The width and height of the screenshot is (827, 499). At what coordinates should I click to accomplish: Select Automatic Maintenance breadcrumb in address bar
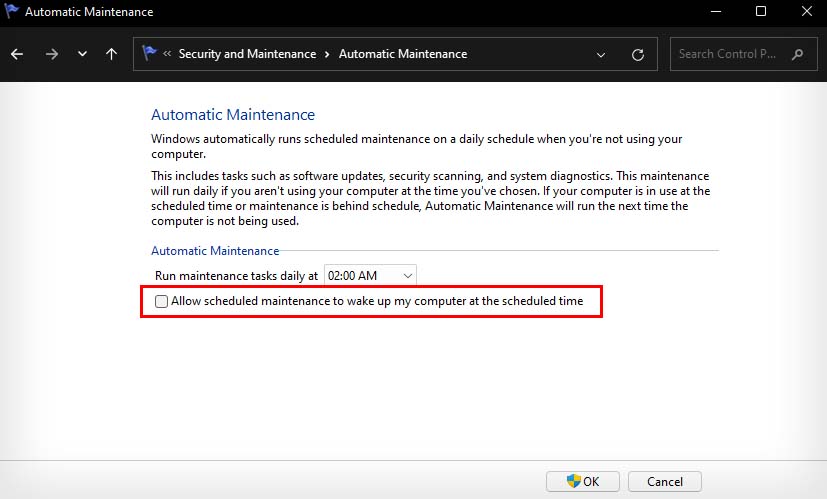[x=403, y=54]
